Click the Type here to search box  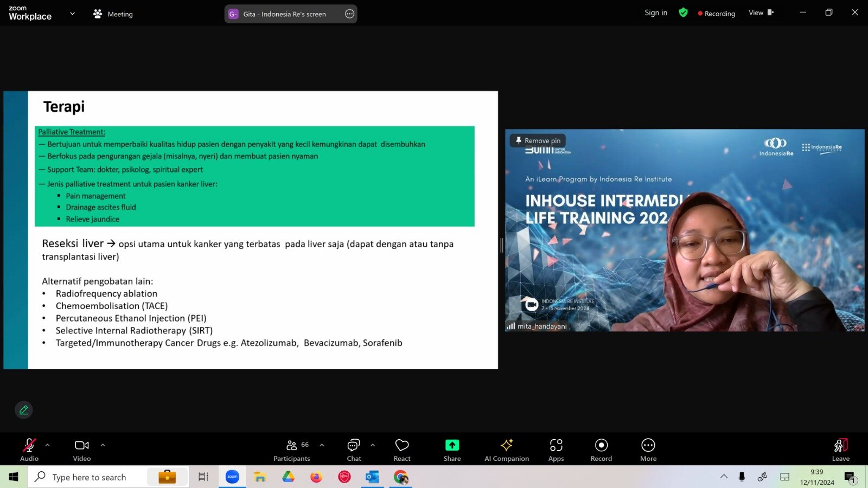click(108, 477)
